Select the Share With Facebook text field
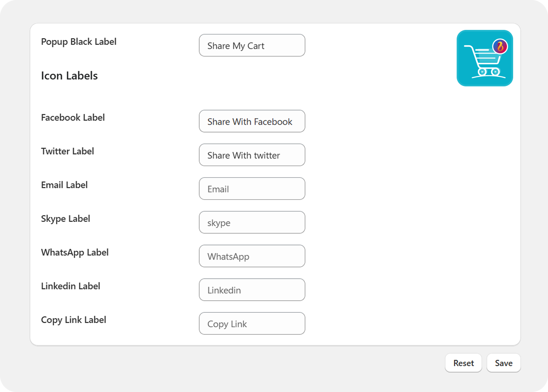 (x=252, y=121)
